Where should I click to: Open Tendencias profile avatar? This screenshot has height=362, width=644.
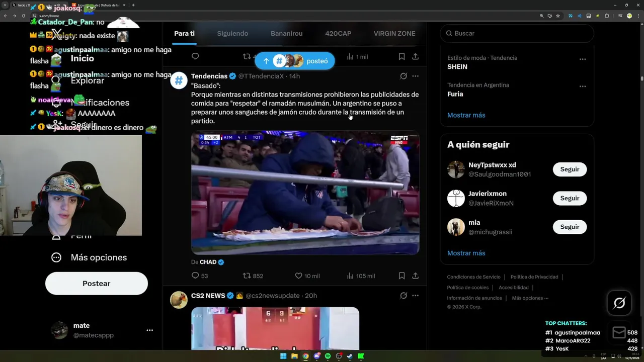pyautogui.click(x=179, y=80)
